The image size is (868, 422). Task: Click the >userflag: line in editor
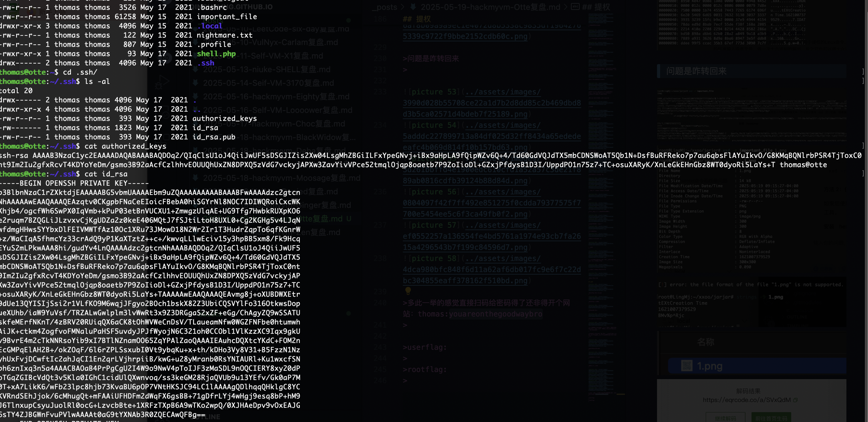(x=424, y=347)
